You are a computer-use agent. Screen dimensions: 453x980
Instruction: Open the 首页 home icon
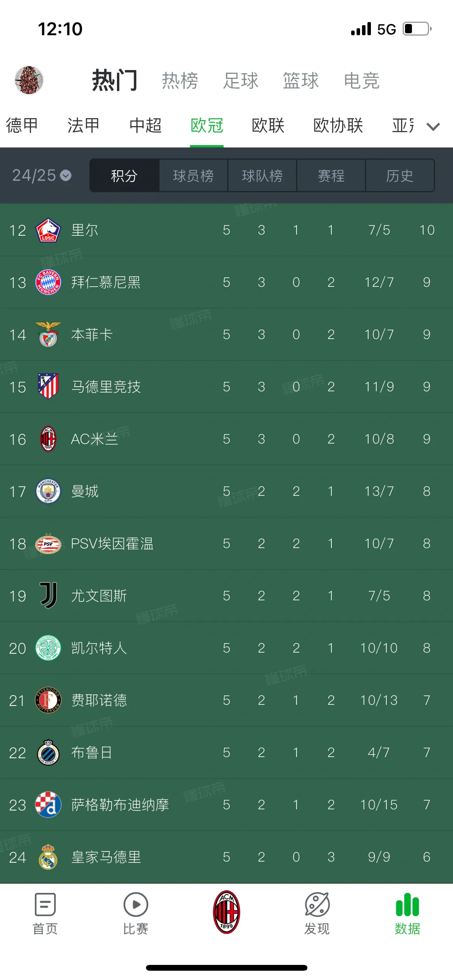pos(45,905)
